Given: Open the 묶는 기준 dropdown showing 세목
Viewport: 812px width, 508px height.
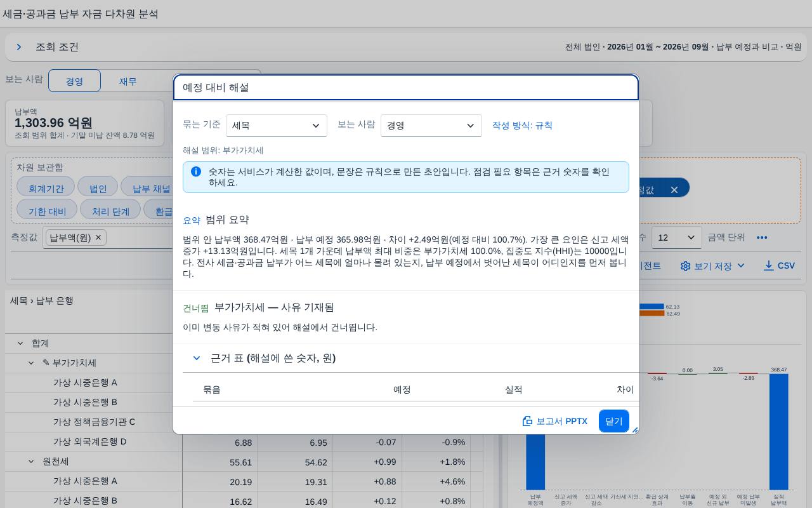Looking at the screenshot, I should click(x=277, y=126).
